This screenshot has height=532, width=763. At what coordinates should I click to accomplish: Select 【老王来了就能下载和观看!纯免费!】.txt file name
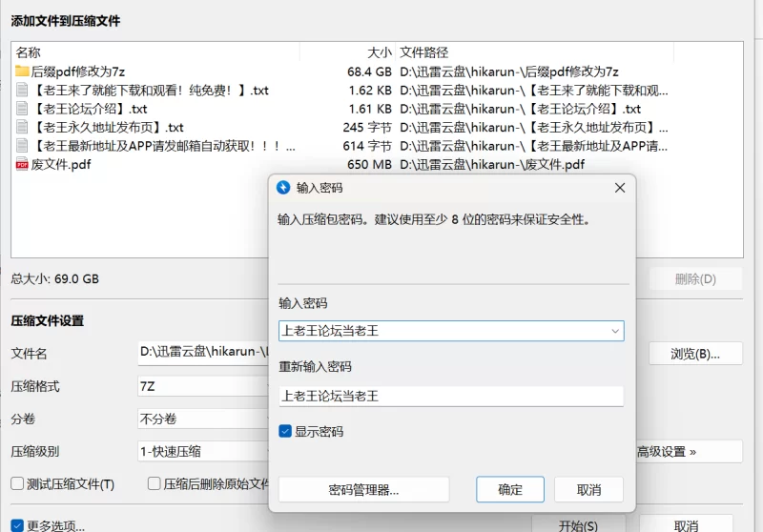click(x=150, y=90)
